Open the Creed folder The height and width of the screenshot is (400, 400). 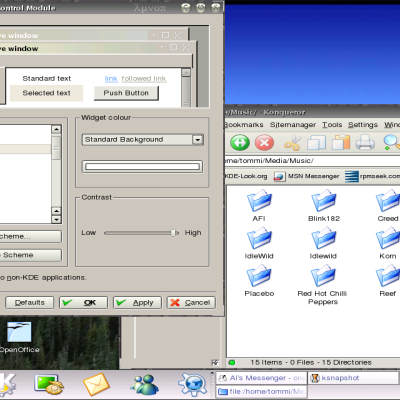pyautogui.click(x=388, y=205)
